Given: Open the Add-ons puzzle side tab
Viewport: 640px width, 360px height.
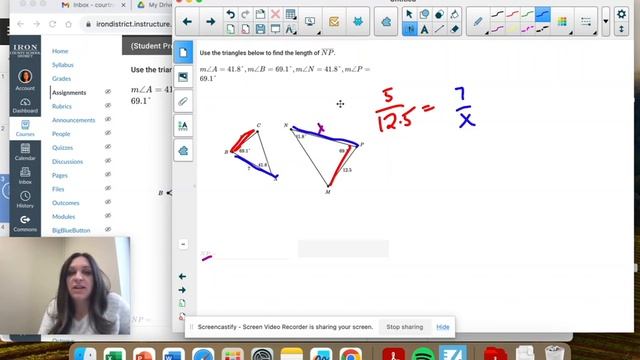Looking at the screenshot, I should (x=183, y=151).
